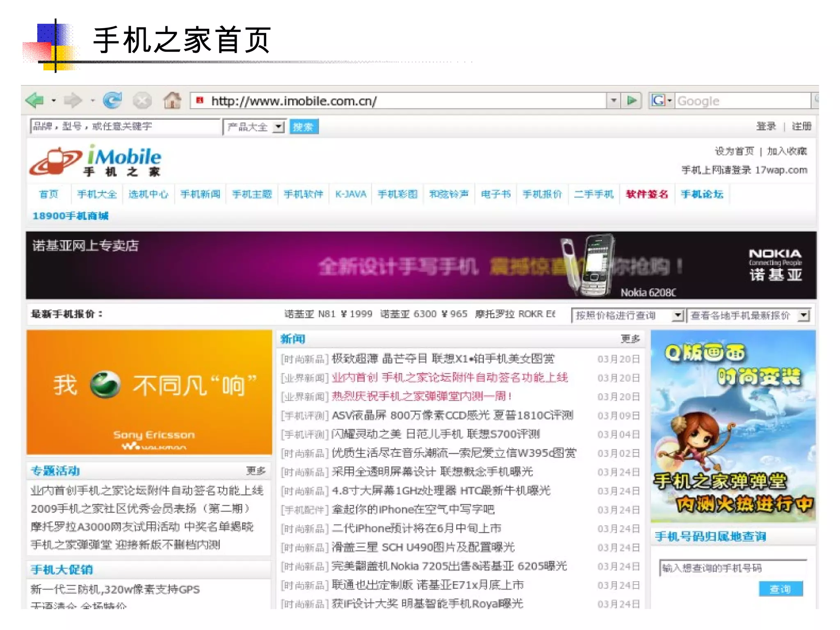
Task: Open news 热烈庆祝手机之家弹弹堂内测一周
Action: 422,396
